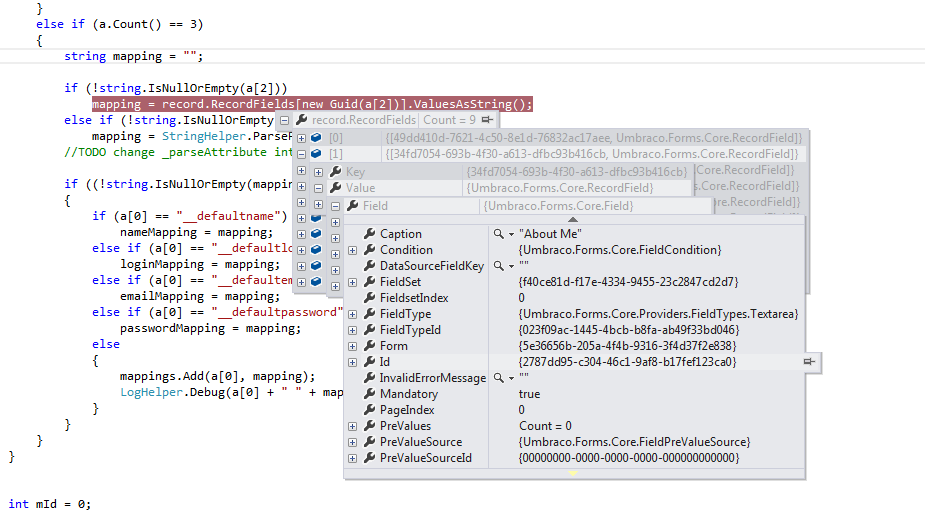The width and height of the screenshot is (925, 517).
Task: Expand the [0] record field item
Action: pos(301,137)
